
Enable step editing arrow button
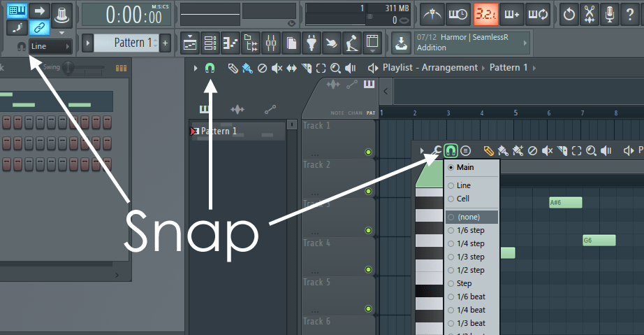tap(39, 10)
